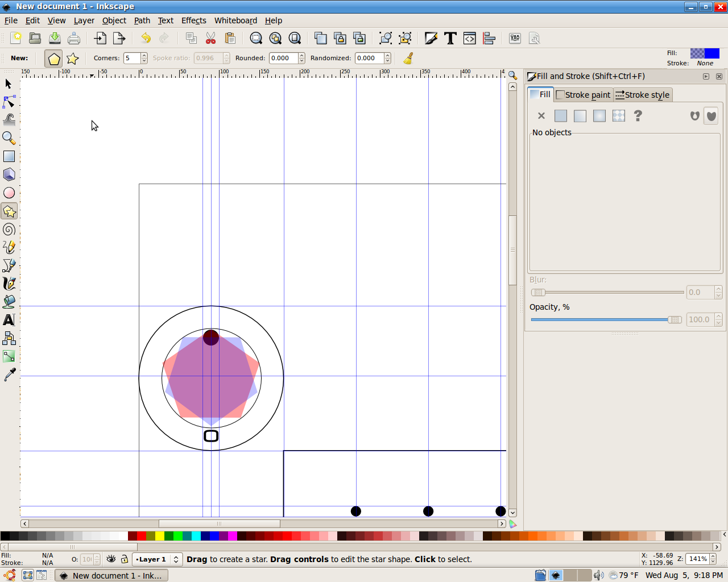
Task: Click the Opacity slider handle
Action: pyautogui.click(x=675, y=319)
